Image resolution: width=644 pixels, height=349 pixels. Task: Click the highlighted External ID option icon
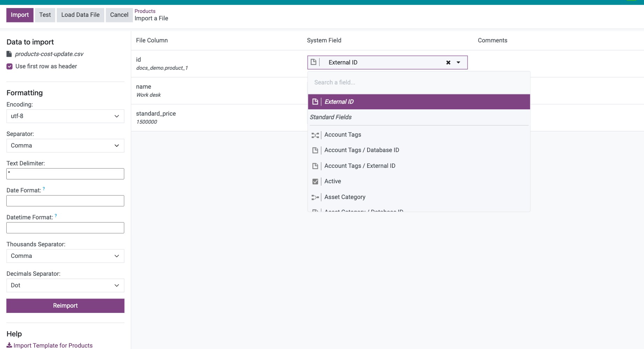[x=315, y=102]
